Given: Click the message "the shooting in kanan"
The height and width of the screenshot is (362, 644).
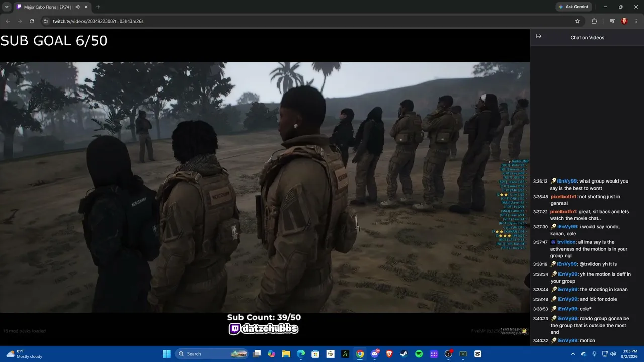Looking at the screenshot, I should (x=604, y=290).
